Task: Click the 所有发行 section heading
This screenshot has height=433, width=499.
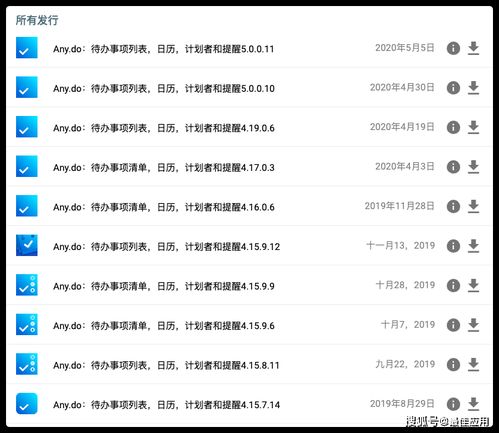Action: coord(37,20)
